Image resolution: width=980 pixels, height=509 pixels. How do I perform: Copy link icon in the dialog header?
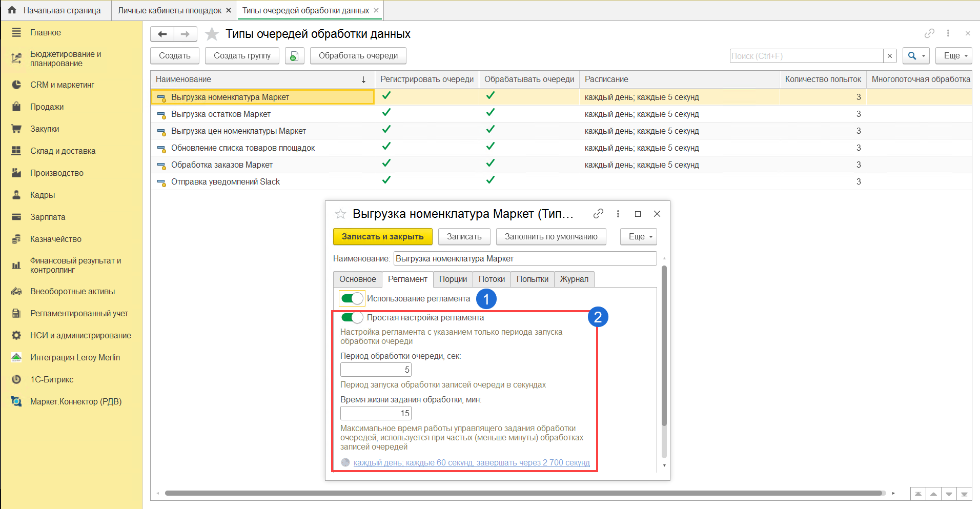[598, 214]
